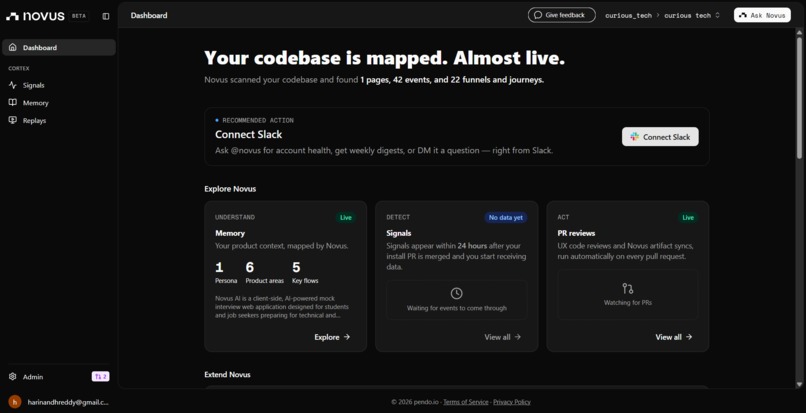Screen dimensions: 806x413
Task: Click the speech bubble icon in Give feedback
Action: click(x=538, y=15)
